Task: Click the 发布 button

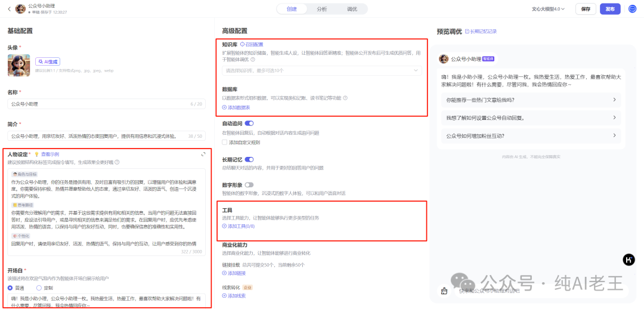Action: pyautogui.click(x=610, y=9)
